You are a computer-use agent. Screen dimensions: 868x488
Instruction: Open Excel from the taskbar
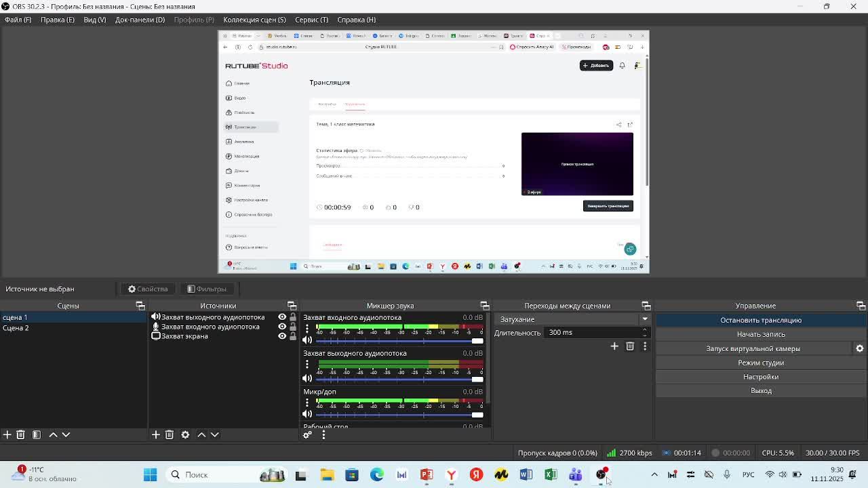(x=551, y=474)
